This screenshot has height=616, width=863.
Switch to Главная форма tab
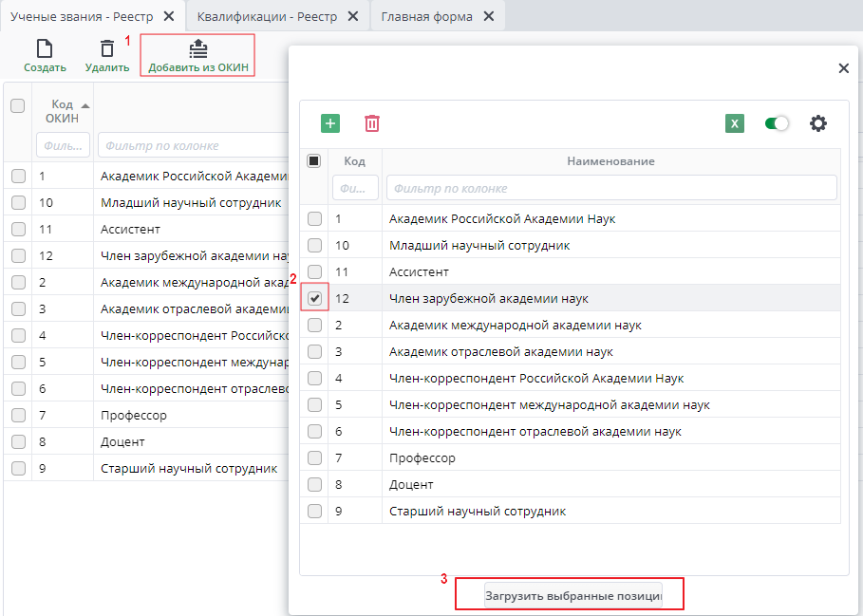coord(426,16)
